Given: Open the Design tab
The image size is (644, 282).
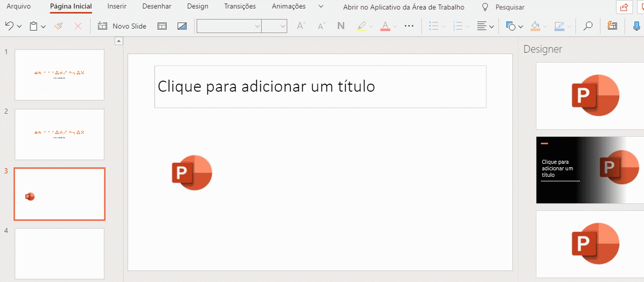Looking at the screenshot, I should (x=198, y=7).
